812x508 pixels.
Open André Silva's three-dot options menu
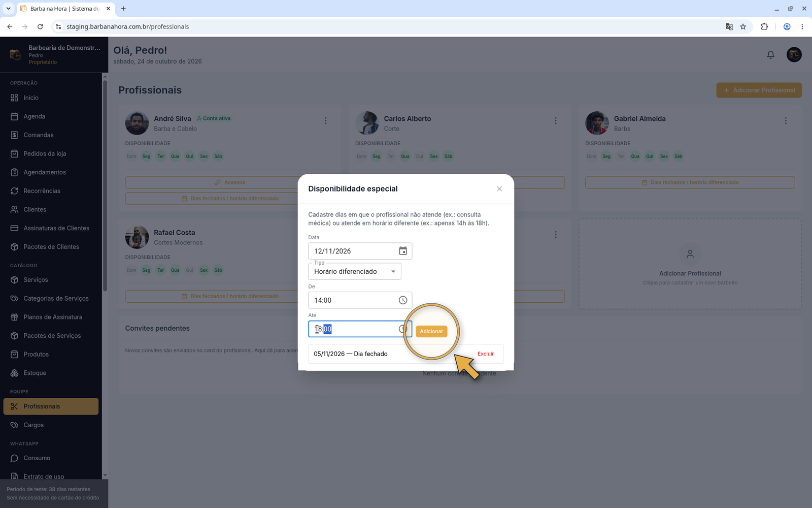[x=325, y=121]
